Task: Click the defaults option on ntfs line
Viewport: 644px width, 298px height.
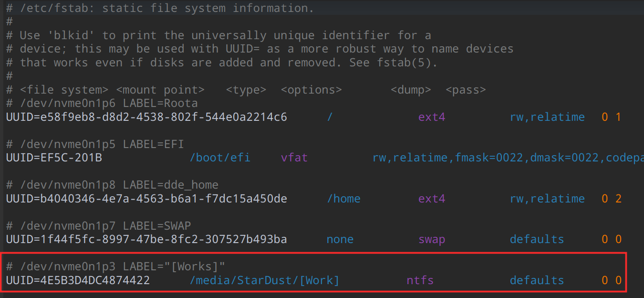Action: tap(537, 280)
